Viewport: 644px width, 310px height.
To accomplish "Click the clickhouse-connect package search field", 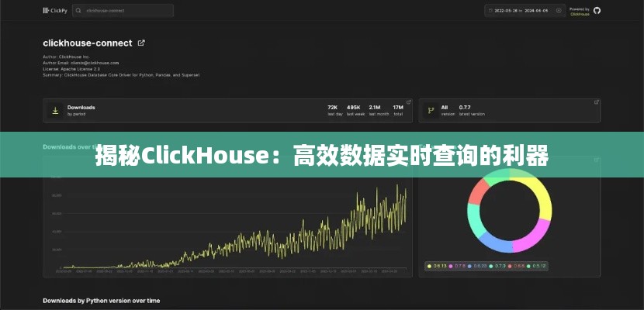I will point(128,11).
